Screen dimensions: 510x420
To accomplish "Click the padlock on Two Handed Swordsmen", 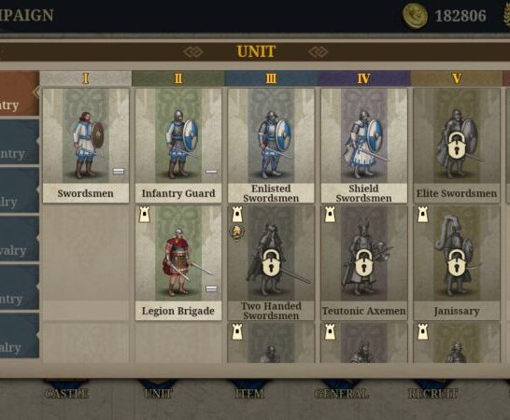I will (271, 263).
